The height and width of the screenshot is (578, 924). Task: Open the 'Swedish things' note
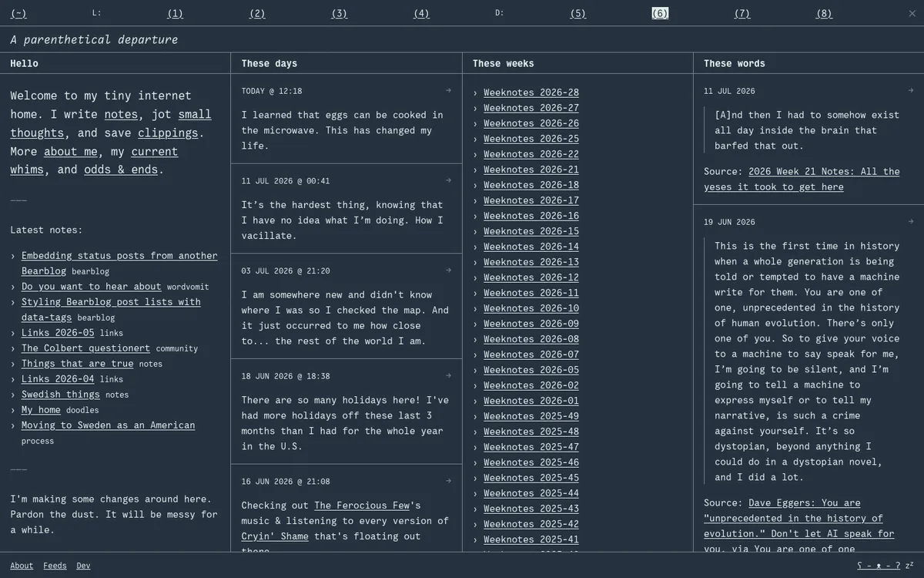pyautogui.click(x=61, y=394)
